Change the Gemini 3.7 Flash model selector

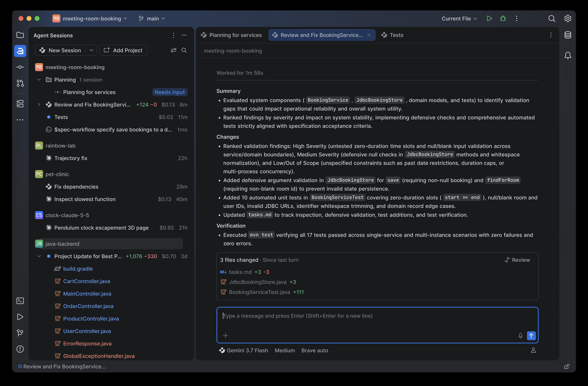(244, 351)
